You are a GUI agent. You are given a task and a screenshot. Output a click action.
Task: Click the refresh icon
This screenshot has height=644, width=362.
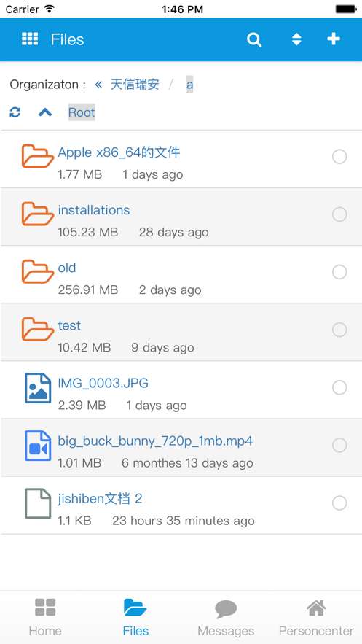pyautogui.click(x=15, y=112)
